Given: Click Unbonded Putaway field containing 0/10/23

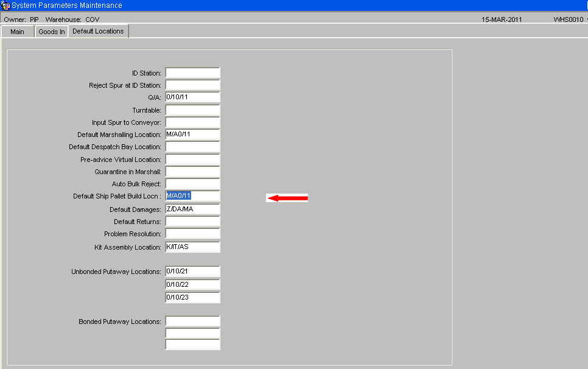Looking at the screenshot, I should point(193,297).
